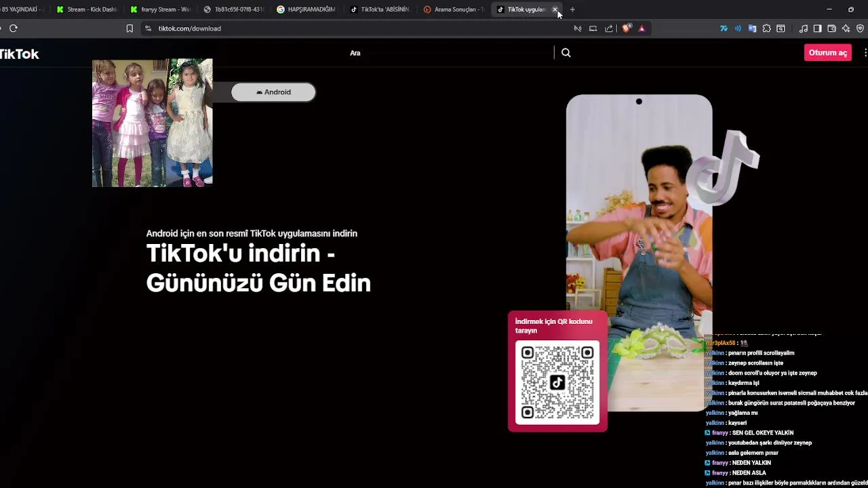Click chat message 'yağlama mı'
Viewport: 868px width, 488px height.
743,413
